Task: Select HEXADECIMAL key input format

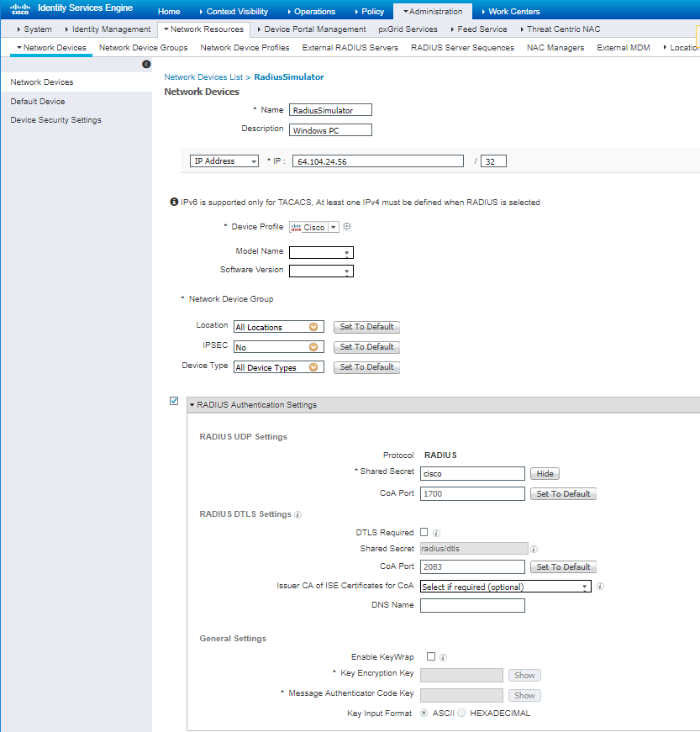Action: [461, 713]
